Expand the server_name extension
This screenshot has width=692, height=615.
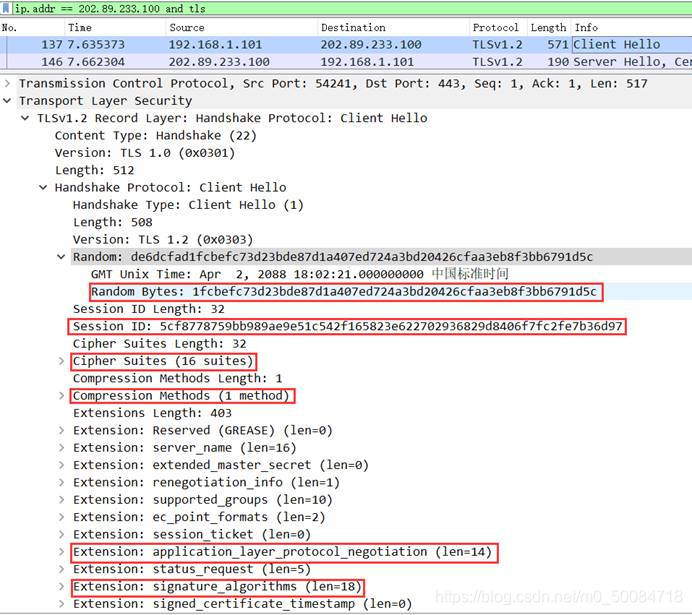click(61, 448)
